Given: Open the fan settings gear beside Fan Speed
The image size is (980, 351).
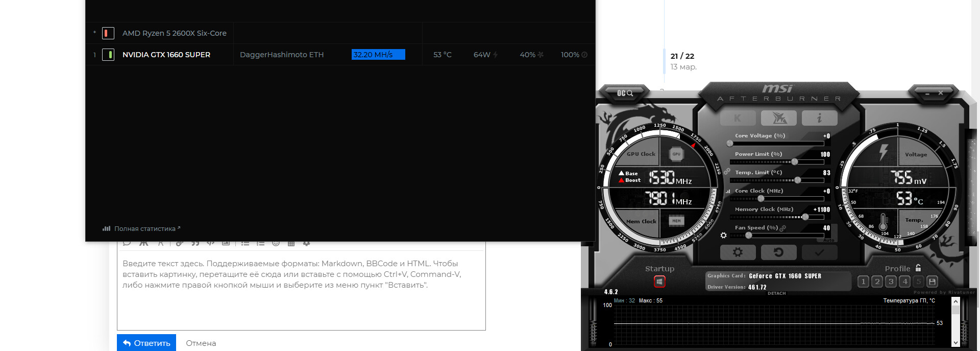Looking at the screenshot, I should click(x=723, y=236).
